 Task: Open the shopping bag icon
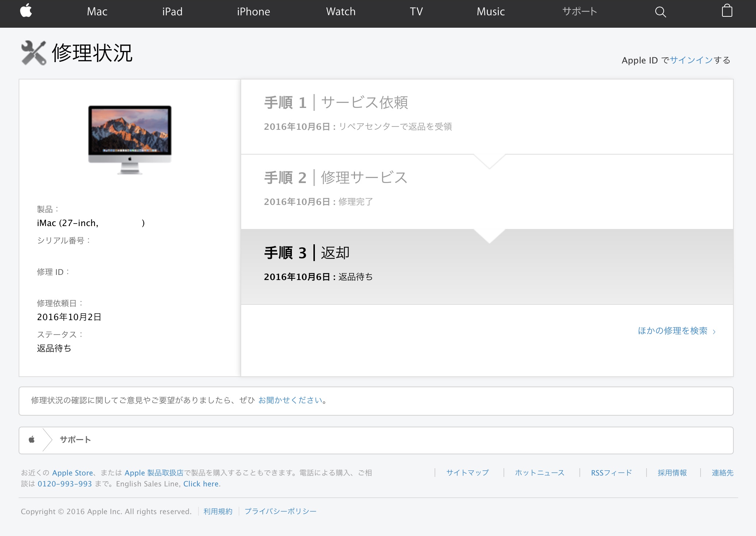[x=727, y=11]
